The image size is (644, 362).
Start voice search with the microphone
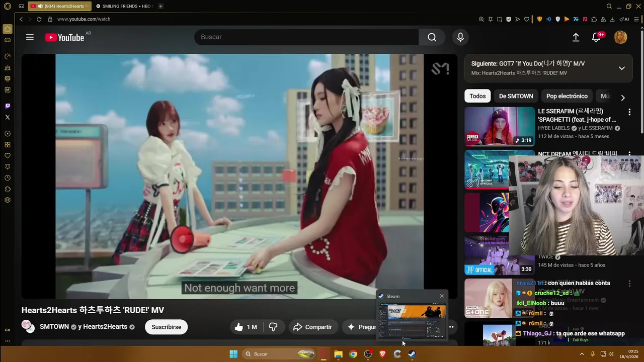[x=460, y=37]
